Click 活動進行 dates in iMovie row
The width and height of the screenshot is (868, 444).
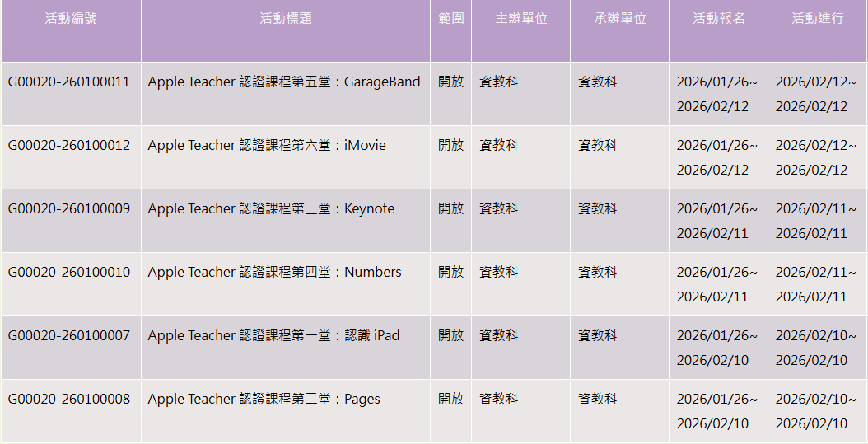pyautogui.click(x=816, y=158)
